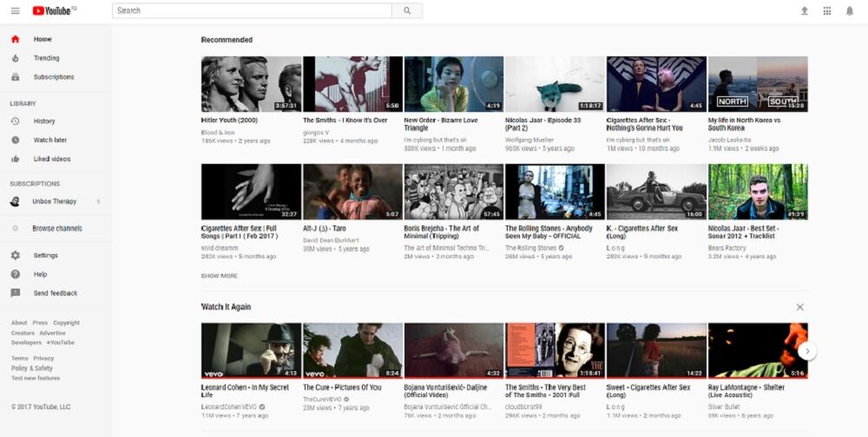The image size is (868, 437).
Task: Click the YouTube logo
Action: pos(54,10)
